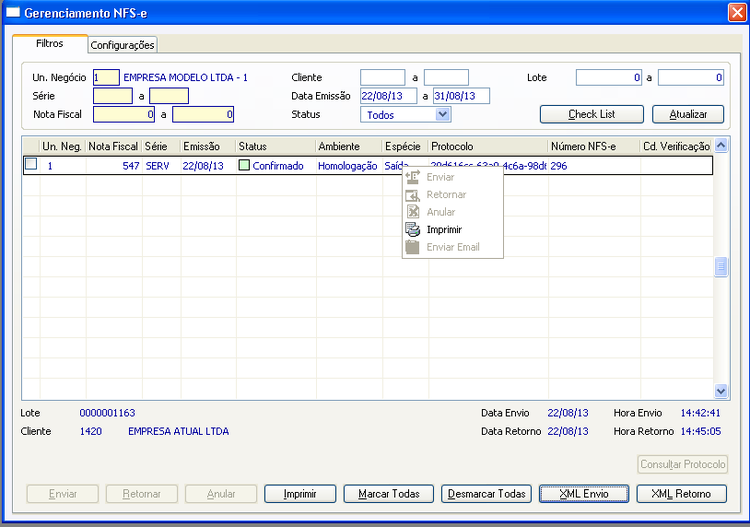Click the green Confirmado status indicator

pos(244,165)
